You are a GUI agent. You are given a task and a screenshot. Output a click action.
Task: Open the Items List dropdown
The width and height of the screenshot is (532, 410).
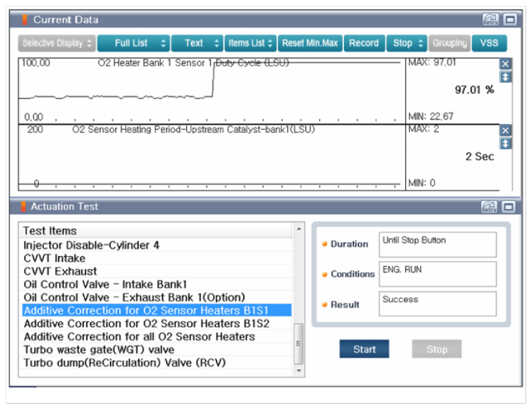[x=250, y=43]
